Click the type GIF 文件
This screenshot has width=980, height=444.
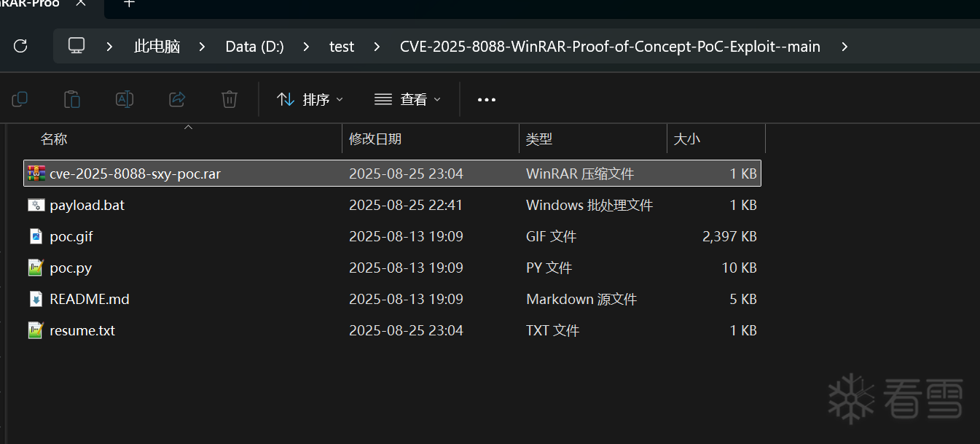[551, 236]
